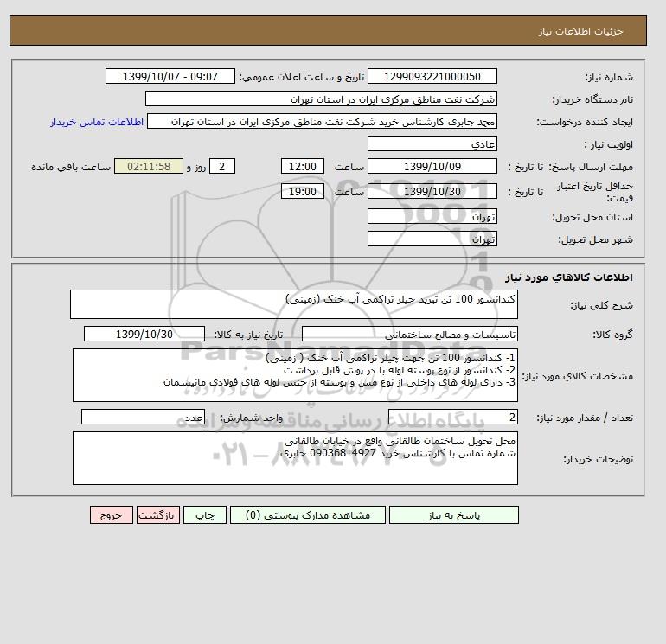Click the remaining days field showing 2
Screen dimensions: 666x644
pyautogui.click(x=222, y=167)
